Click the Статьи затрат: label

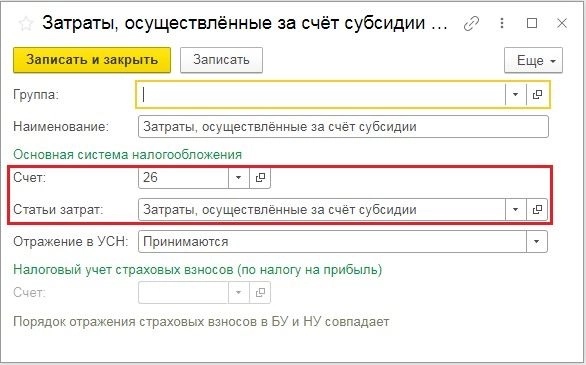point(58,210)
